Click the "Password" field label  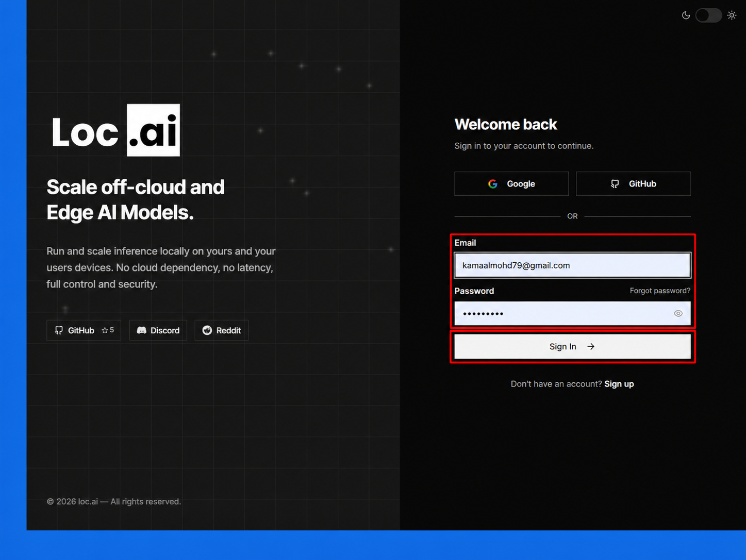pos(474,291)
